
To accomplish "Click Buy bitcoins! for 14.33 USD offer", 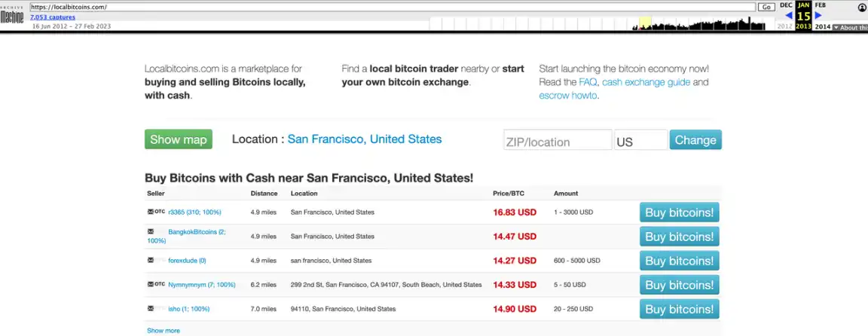I will click(x=679, y=285).
